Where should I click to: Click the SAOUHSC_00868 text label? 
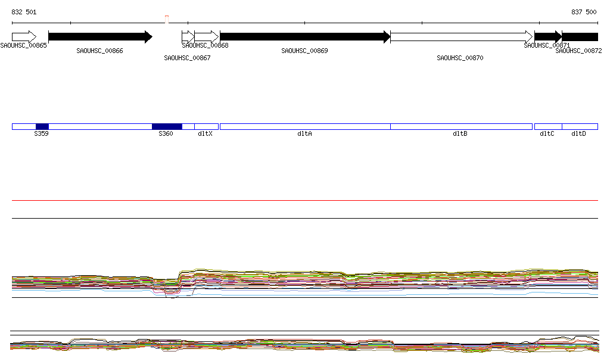point(205,45)
